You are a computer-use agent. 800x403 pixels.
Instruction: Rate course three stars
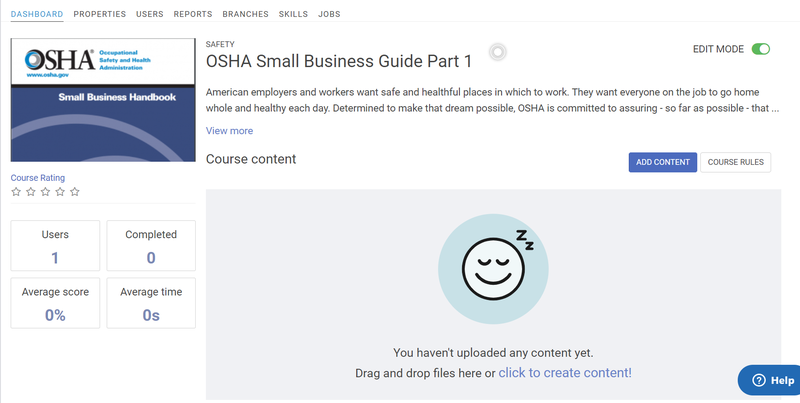[x=45, y=192]
